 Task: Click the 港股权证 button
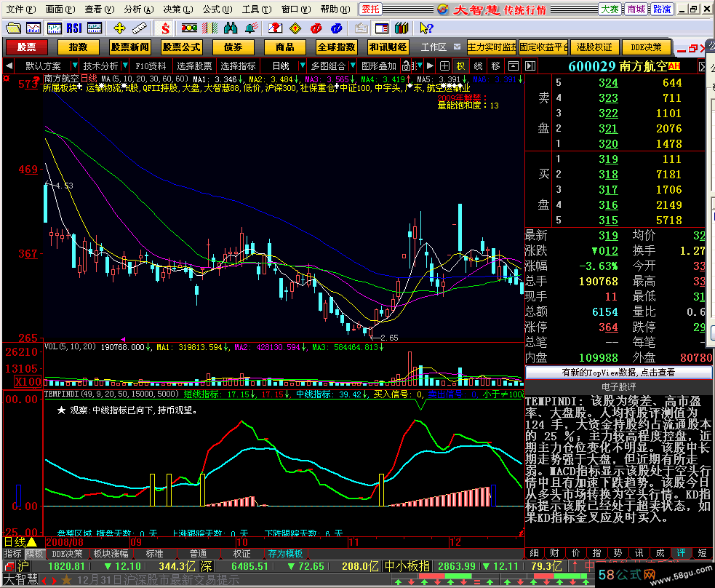[594, 47]
